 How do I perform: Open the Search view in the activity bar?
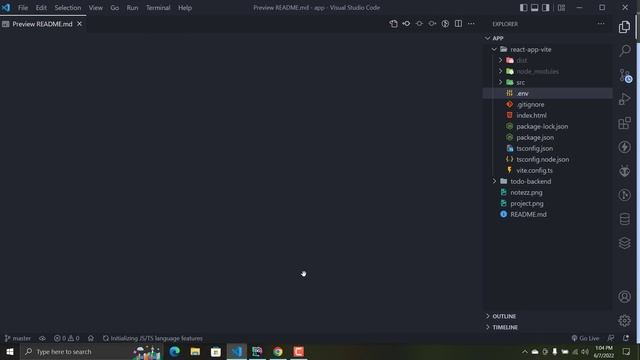click(x=624, y=51)
